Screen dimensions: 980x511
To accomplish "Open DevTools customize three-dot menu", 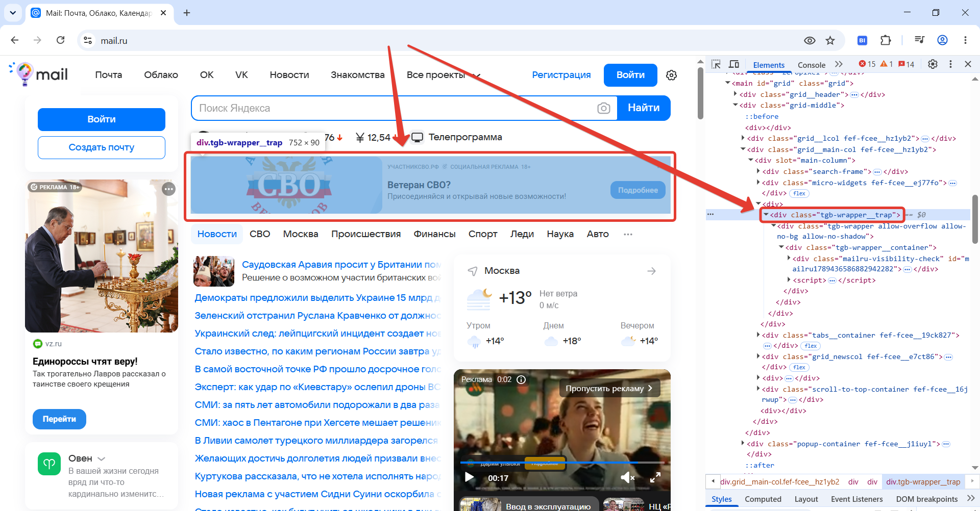I will coord(950,64).
